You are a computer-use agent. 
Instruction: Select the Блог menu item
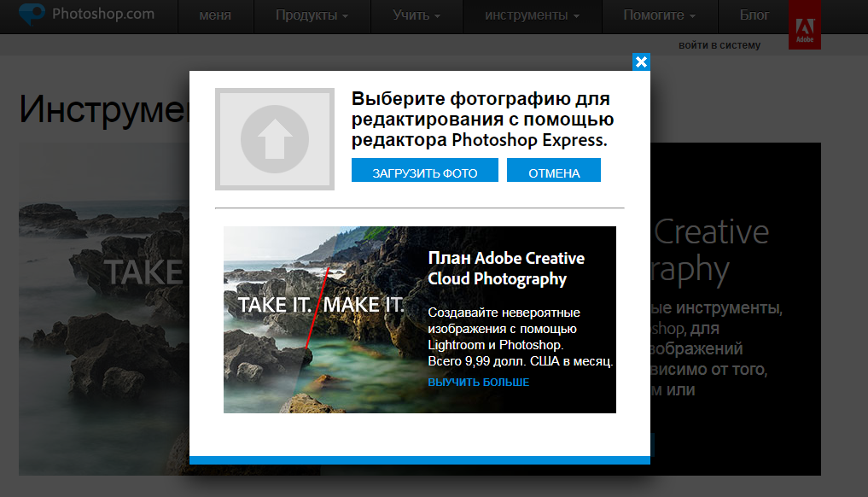point(754,15)
